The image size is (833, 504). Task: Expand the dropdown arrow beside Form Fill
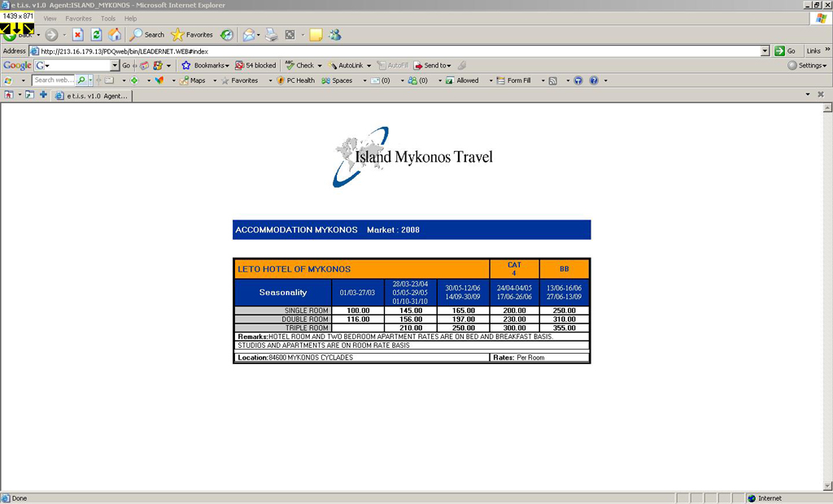[543, 80]
